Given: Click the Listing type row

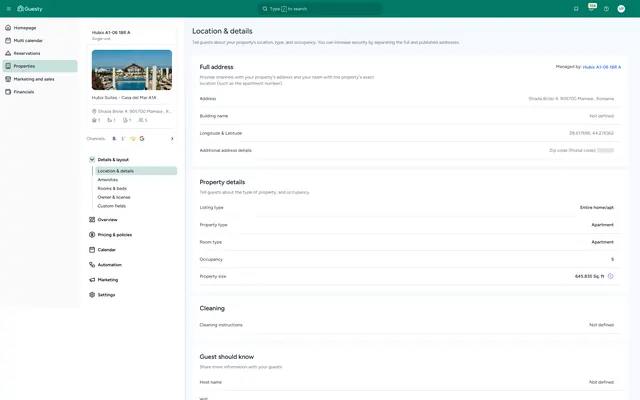Looking at the screenshot, I should (x=409, y=207).
